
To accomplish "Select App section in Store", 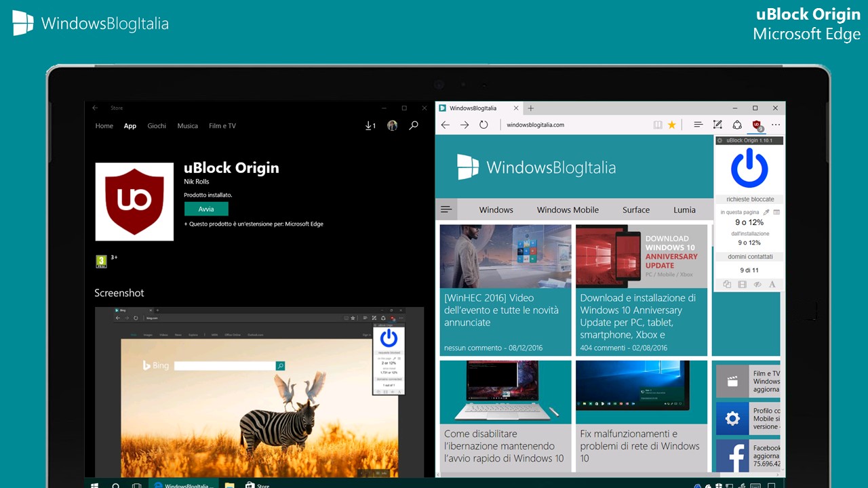I will [x=130, y=126].
